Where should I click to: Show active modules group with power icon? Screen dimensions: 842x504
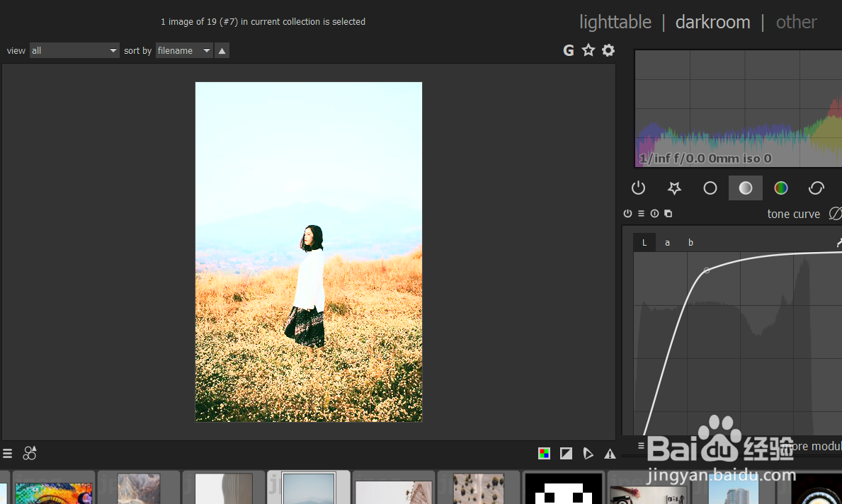[x=639, y=188]
